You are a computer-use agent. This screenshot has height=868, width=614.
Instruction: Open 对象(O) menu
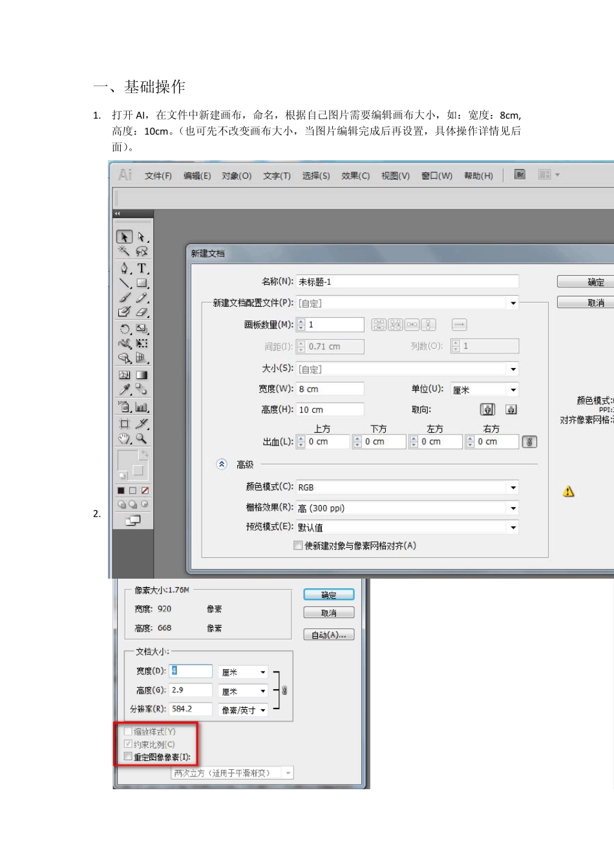pyautogui.click(x=237, y=176)
